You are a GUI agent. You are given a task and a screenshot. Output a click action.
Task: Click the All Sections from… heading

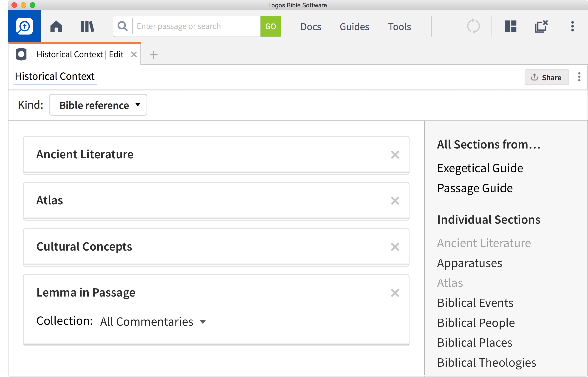(x=489, y=144)
